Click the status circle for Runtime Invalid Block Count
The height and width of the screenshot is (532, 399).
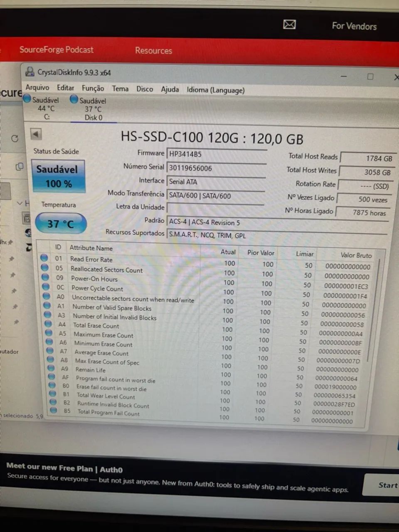click(x=53, y=402)
